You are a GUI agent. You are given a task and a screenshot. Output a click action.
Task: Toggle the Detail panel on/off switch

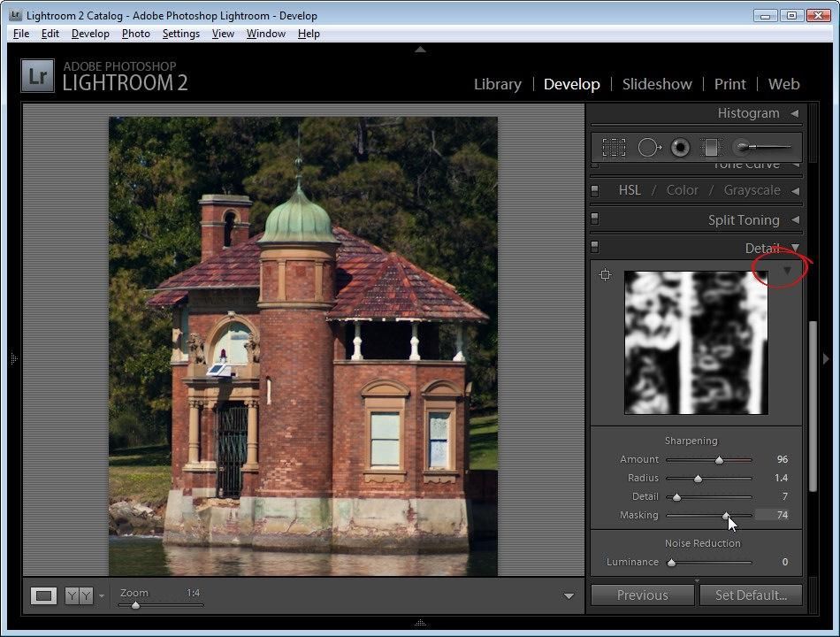tap(595, 248)
